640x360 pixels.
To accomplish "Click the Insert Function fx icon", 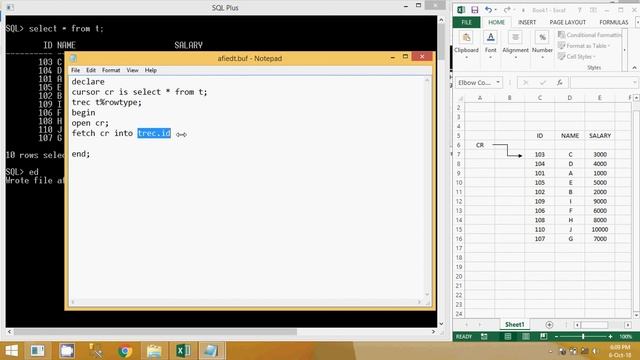I will point(560,83).
